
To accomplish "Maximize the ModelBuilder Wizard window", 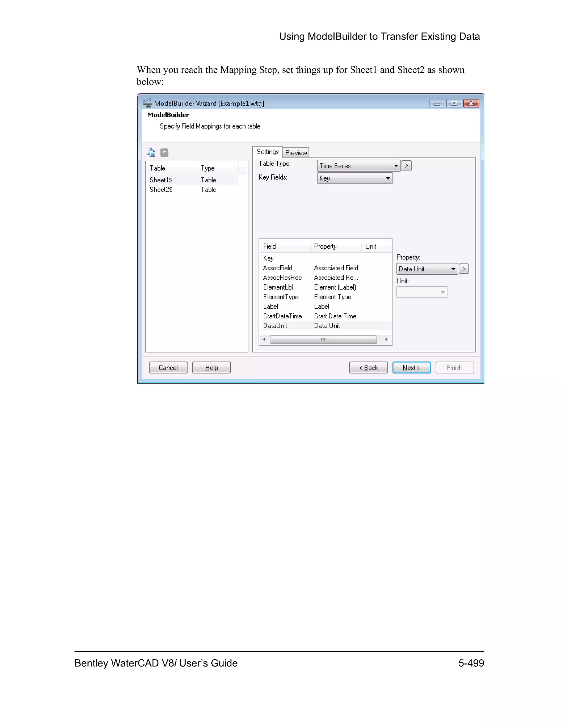I will point(454,103).
